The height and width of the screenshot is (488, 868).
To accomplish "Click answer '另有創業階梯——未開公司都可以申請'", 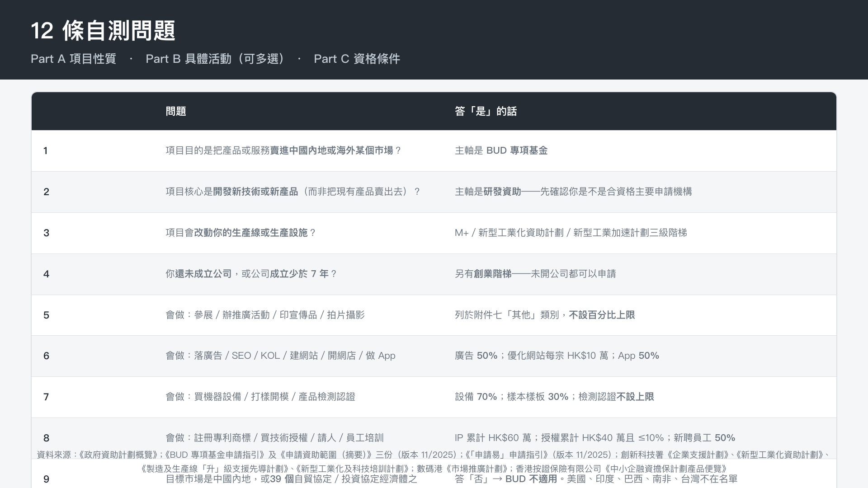I will (x=535, y=274).
